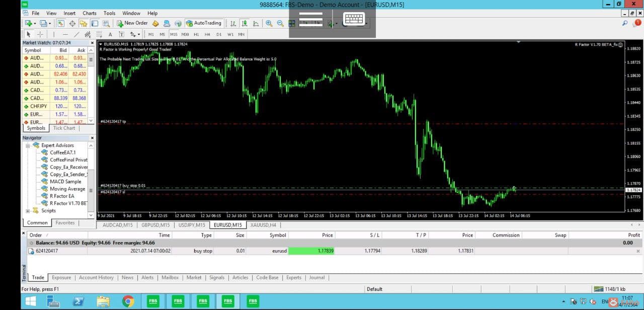Select R Factor EA in Navigator
644x310 pixels.
61,196
